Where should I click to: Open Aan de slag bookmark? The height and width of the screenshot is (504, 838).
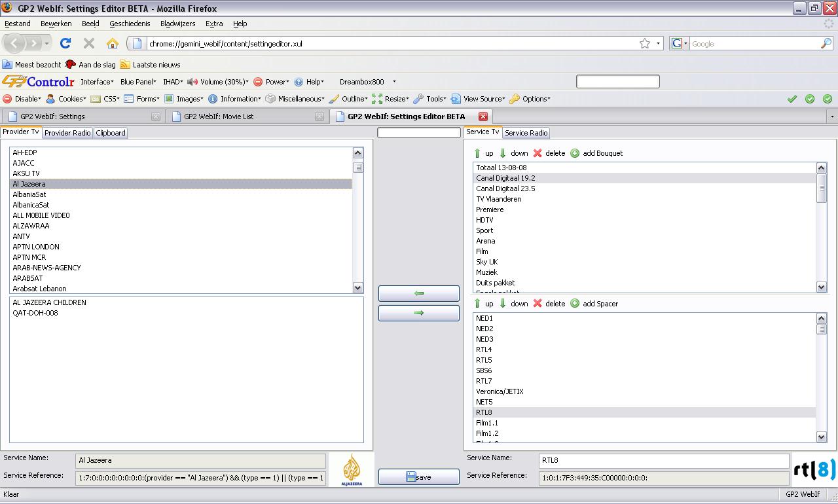click(90, 65)
